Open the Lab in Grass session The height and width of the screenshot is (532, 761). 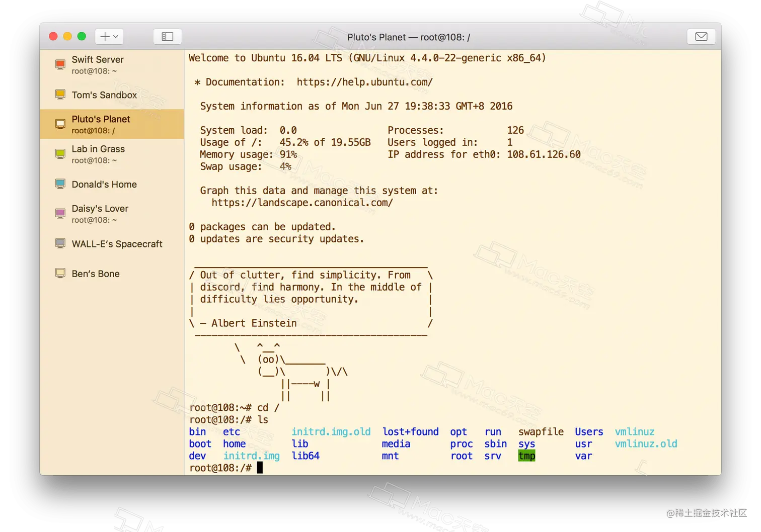pos(112,154)
